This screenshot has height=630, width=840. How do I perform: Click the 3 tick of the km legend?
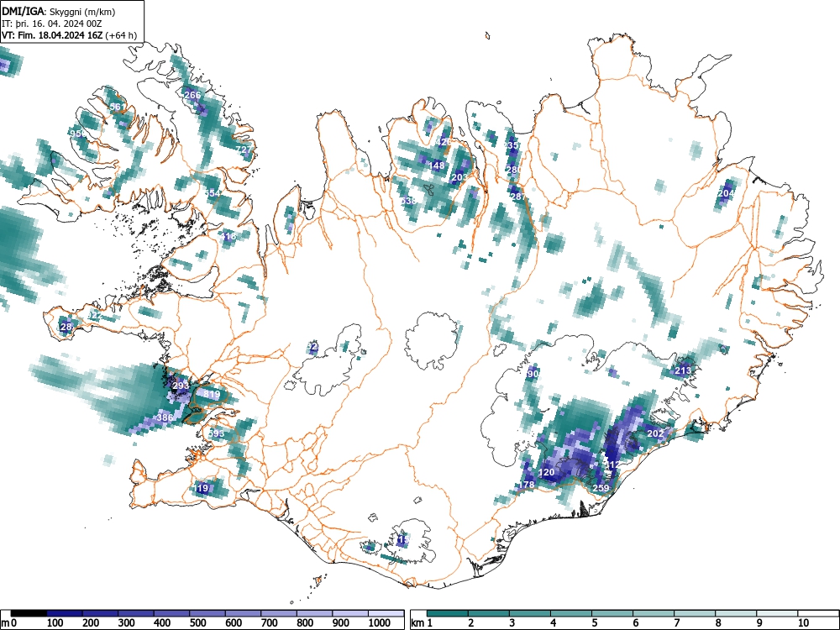[512, 623]
